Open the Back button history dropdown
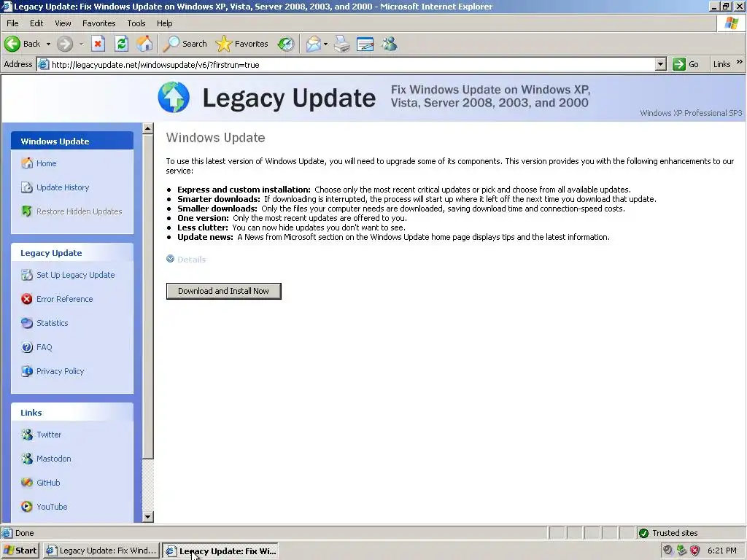The height and width of the screenshot is (560, 747). 48,44
